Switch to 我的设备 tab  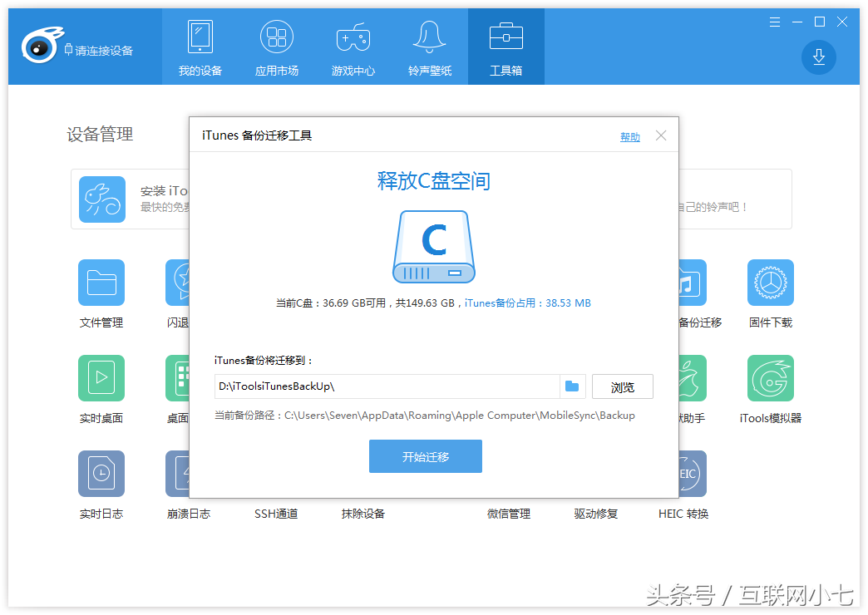(x=200, y=47)
